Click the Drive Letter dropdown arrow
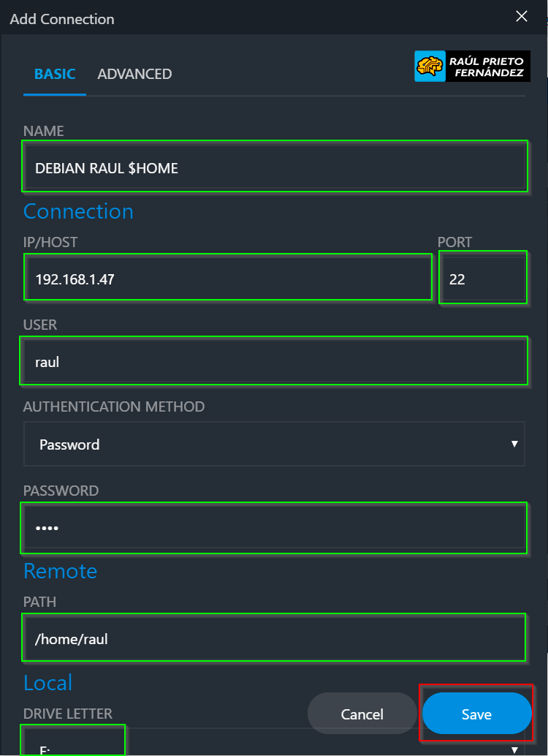 click(514, 749)
